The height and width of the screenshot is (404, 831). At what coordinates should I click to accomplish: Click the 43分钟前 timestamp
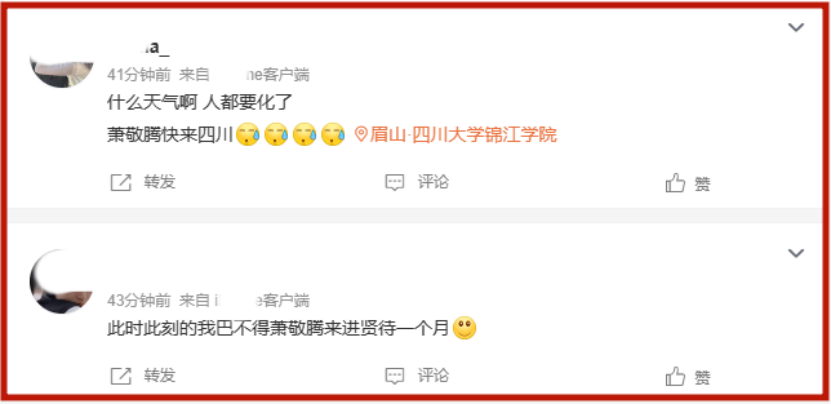[x=139, y=301]
